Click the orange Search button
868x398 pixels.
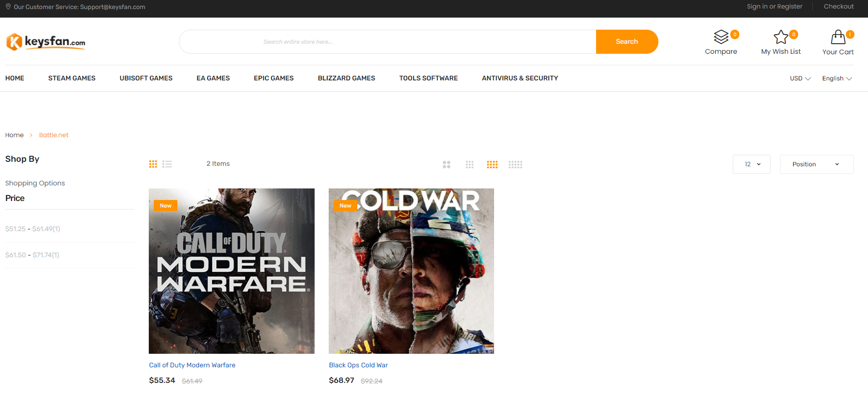coord(627,42)
